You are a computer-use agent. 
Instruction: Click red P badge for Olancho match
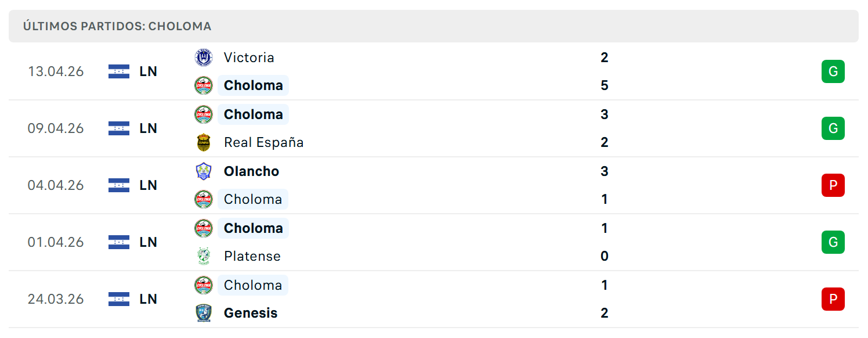[x=833, y=185]
